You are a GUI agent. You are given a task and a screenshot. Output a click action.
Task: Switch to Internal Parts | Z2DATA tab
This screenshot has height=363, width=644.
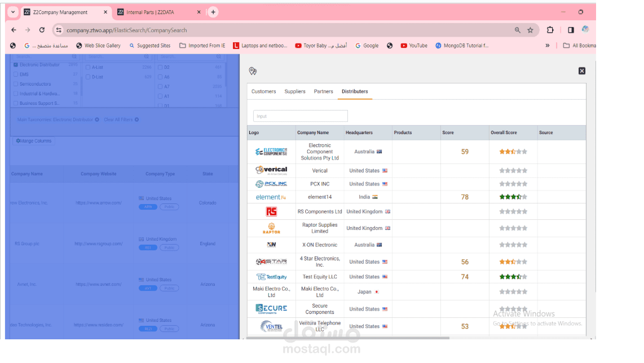pyautogui.click(x=150, y=12)
